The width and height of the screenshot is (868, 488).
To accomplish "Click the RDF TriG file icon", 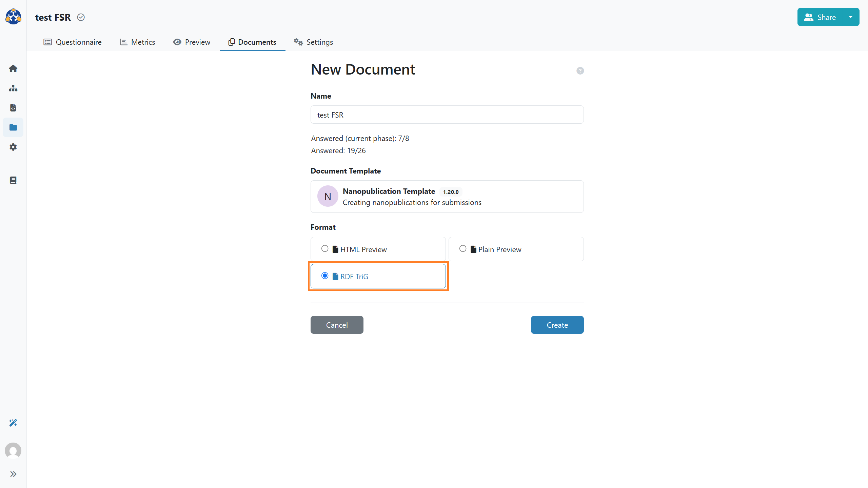I will coord(335,277).
